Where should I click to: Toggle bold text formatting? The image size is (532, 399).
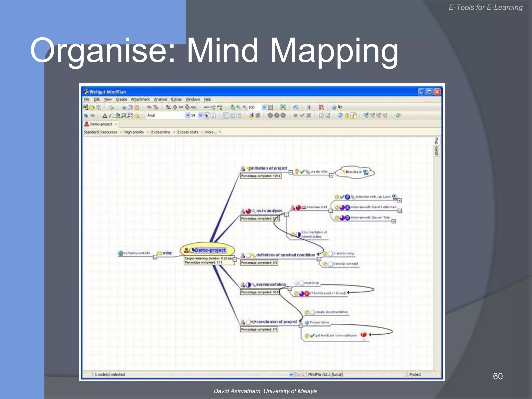pos(207,116)
